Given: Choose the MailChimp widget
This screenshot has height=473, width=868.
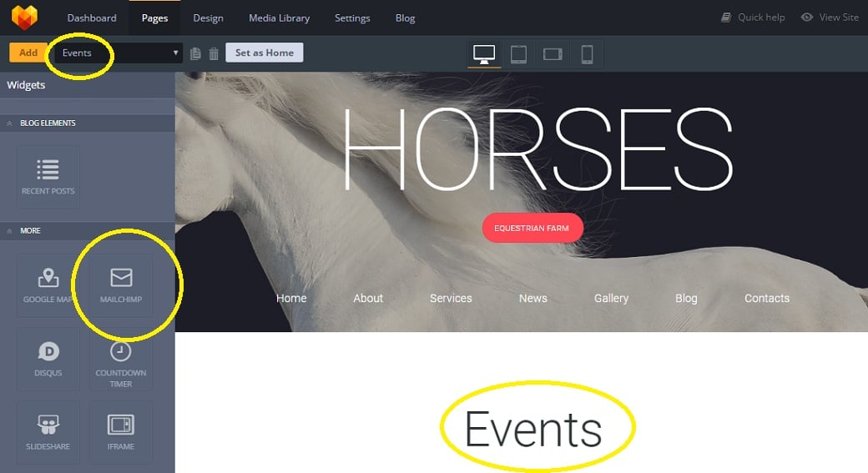Looking at the screenshot, I should coord(121,285).
